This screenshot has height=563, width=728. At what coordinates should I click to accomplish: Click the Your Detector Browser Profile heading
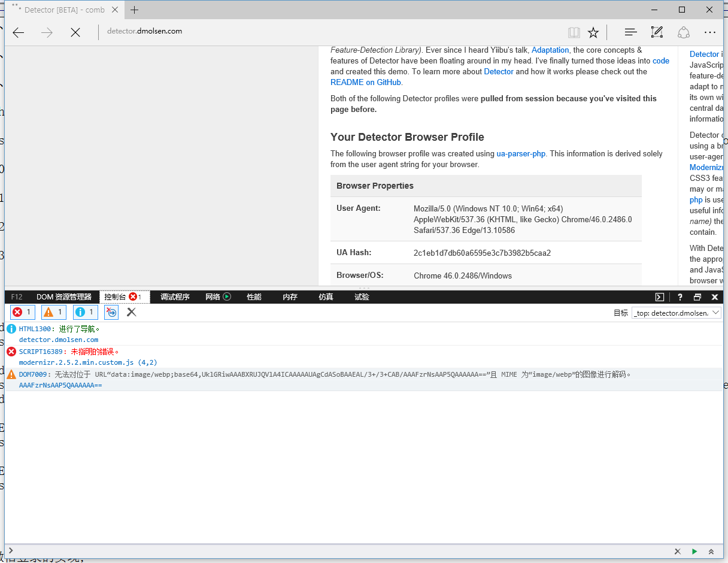pyautogui.click(x=407, y=137)
